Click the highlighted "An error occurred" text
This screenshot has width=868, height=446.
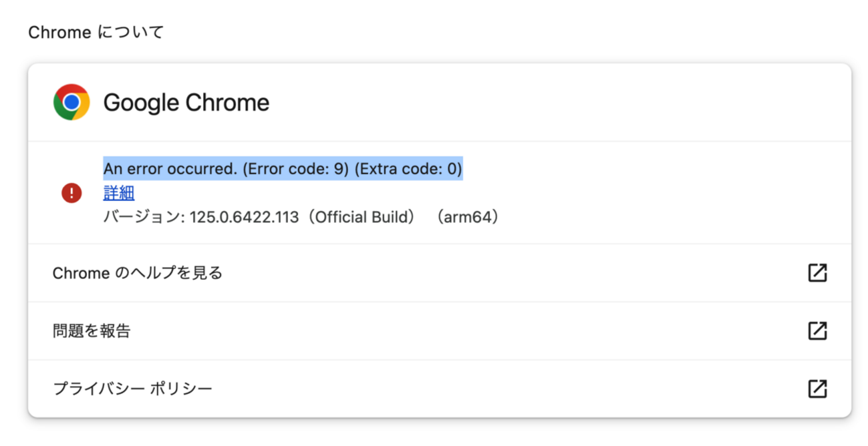point(170,170)
